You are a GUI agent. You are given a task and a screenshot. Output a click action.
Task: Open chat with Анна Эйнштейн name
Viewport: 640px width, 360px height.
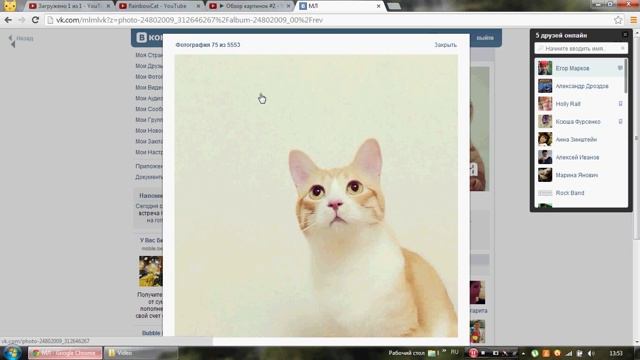576,140
